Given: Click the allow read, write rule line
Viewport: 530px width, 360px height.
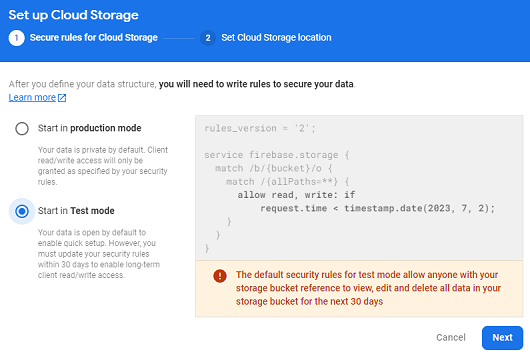Looking at the screenshot, I should click(296, 195).
